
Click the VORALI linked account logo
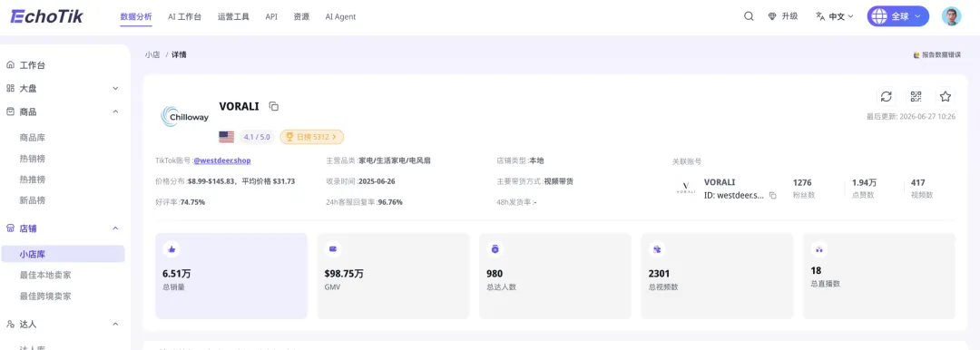pyautogui.click(x=686, y=188)
